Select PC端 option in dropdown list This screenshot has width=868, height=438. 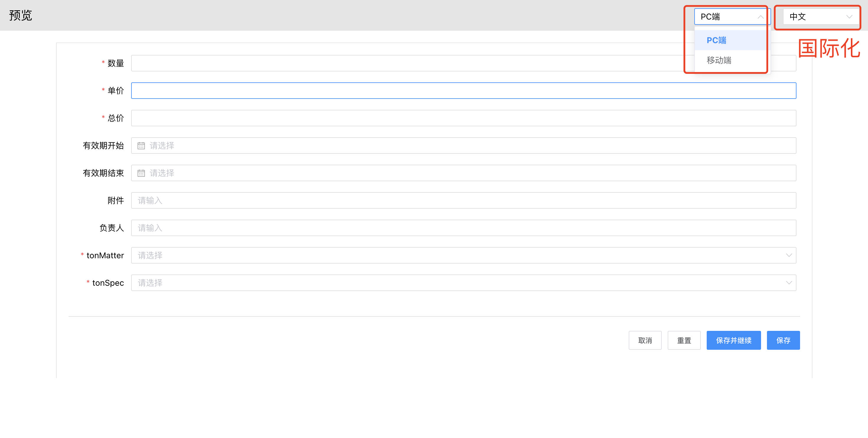point(717,40)
